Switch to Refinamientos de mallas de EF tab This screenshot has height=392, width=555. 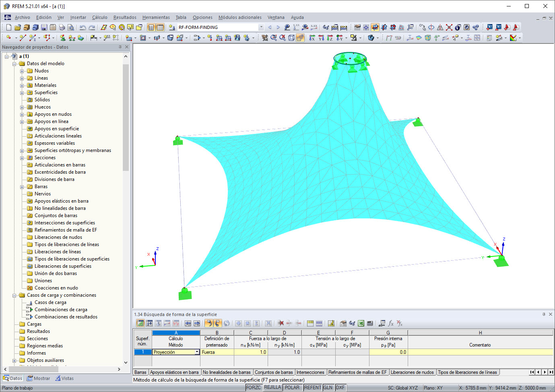click(x=357, y=372)
